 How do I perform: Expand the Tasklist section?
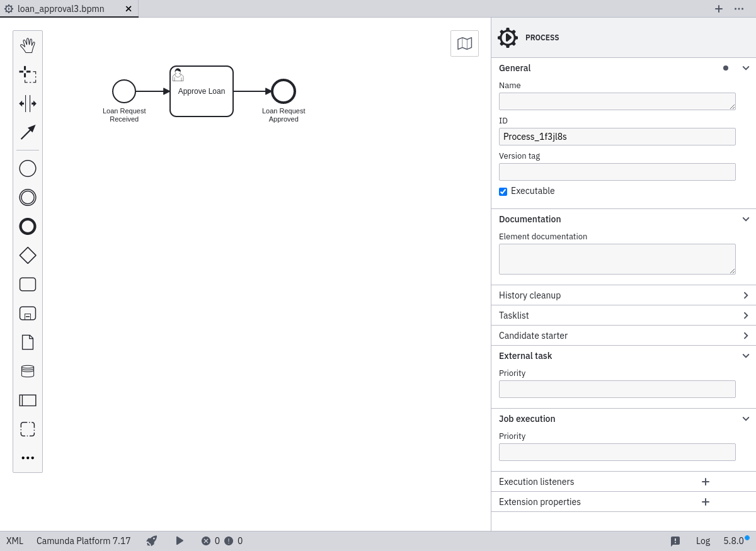point(623,315)
